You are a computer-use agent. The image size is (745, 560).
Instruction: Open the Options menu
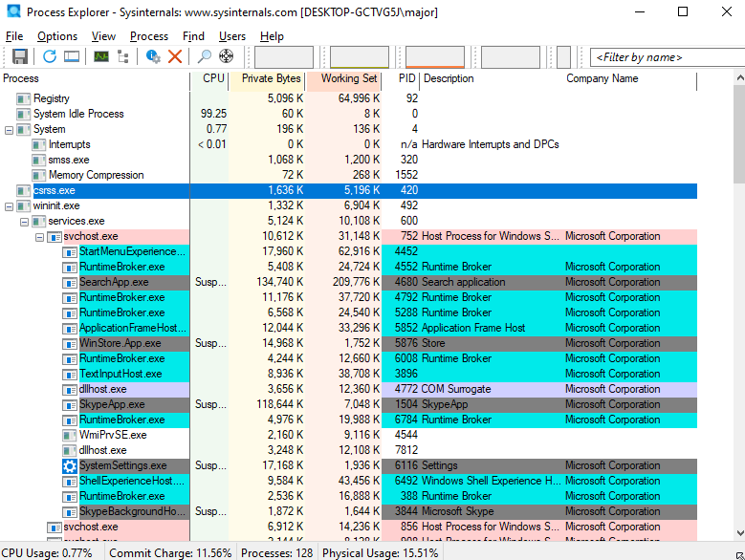click(x=57, y=36)
